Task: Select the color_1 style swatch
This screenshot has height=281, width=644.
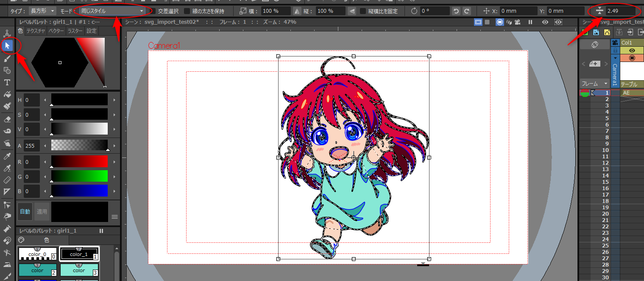Action: coord(79,254)
